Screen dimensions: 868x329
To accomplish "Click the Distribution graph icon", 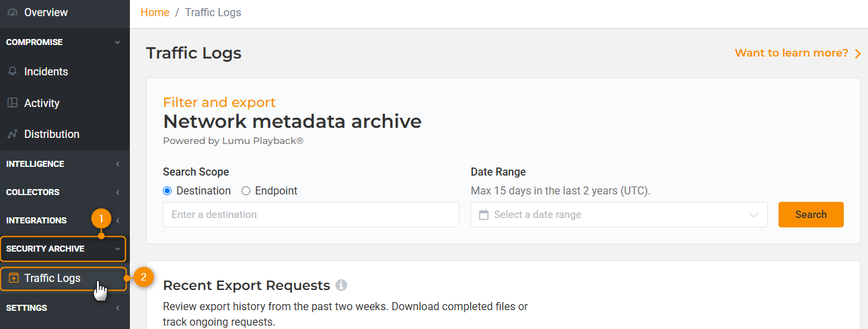I will (x=12, y=134).
